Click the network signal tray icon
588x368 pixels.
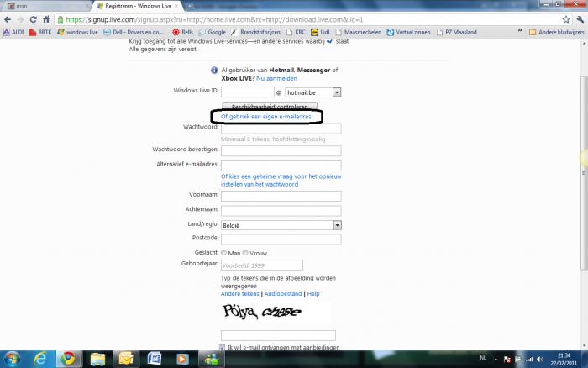pos(529,360)
